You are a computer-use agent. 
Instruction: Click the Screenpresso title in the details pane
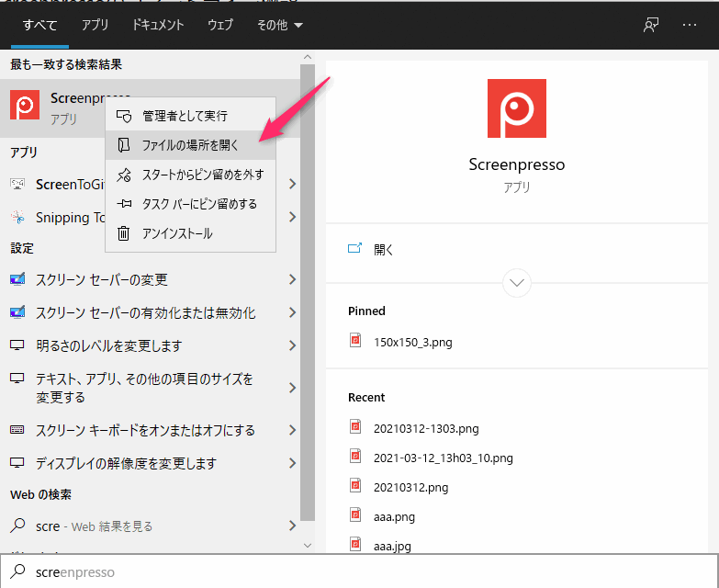(517, 164)
